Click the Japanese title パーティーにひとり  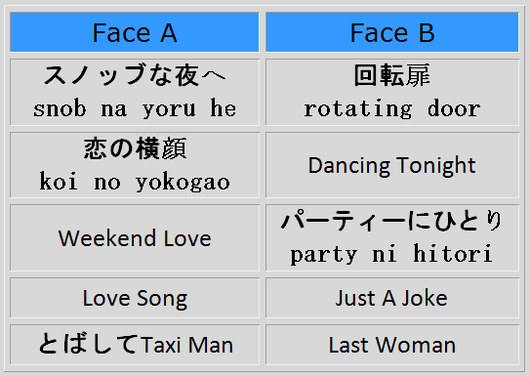392,220
